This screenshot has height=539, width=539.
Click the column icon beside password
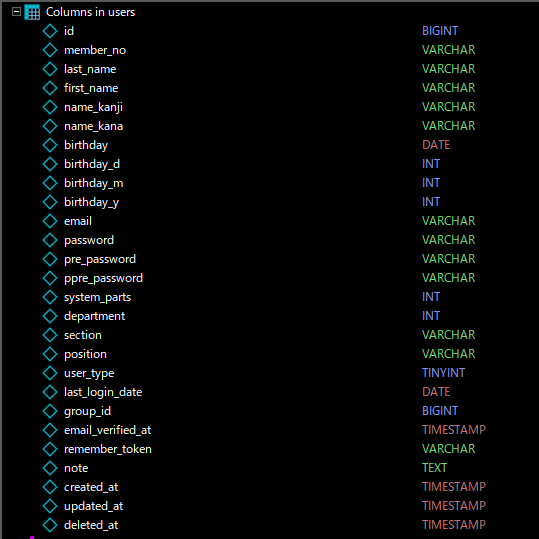click(50, 240)
